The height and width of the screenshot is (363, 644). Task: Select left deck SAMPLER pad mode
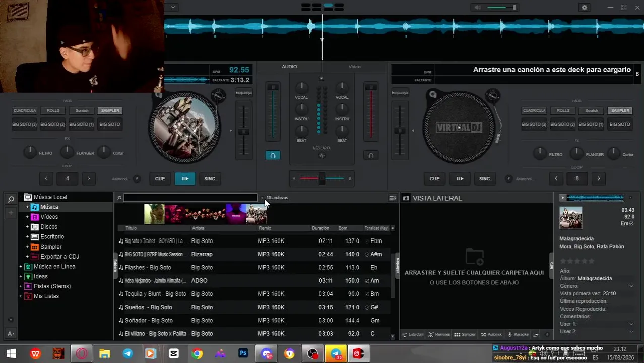click(x=110, y=111)
